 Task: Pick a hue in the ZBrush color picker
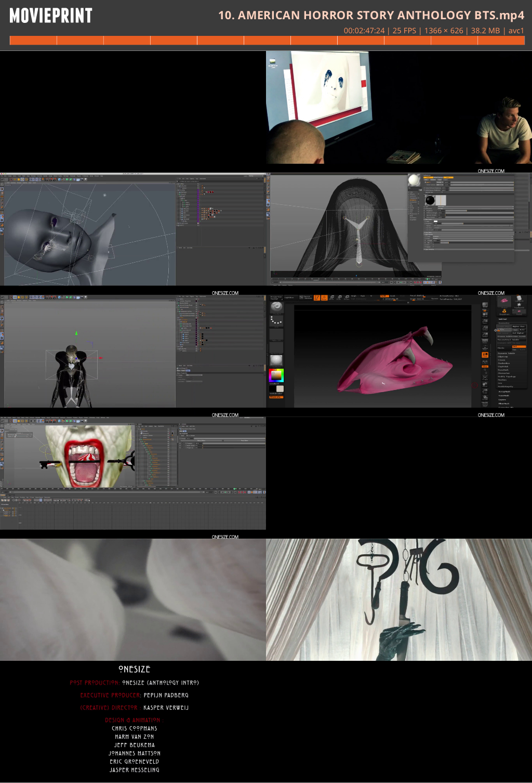pyautogui.click(x=276, y=375)
